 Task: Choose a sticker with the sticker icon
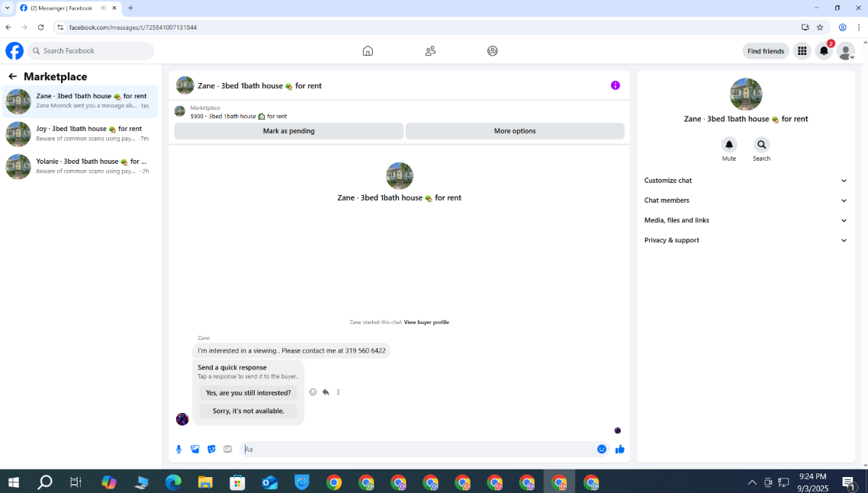[x=211, y=450]
